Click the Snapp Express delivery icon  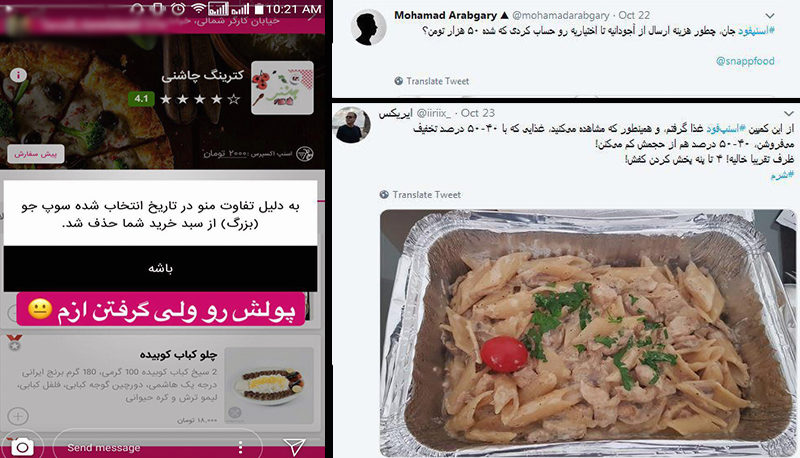tap(305, 154)
